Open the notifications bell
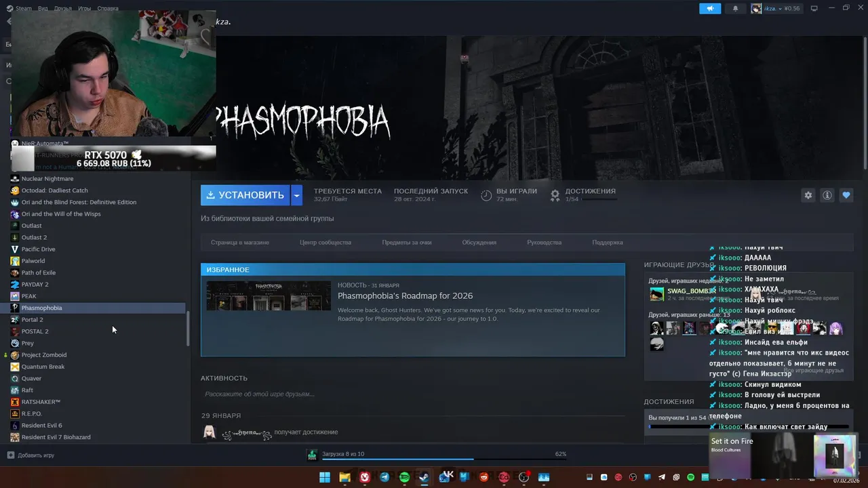868x488 pixels. pos(735,9)
